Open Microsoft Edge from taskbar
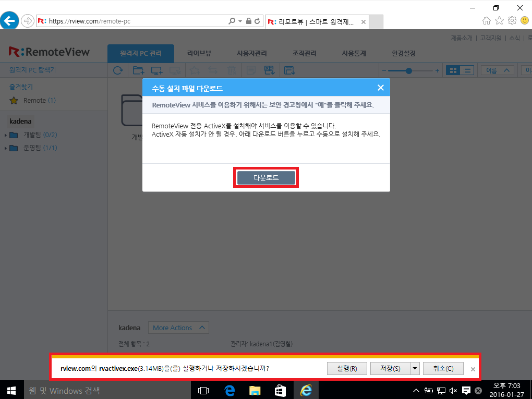532x399 pixels. point(229,391)
